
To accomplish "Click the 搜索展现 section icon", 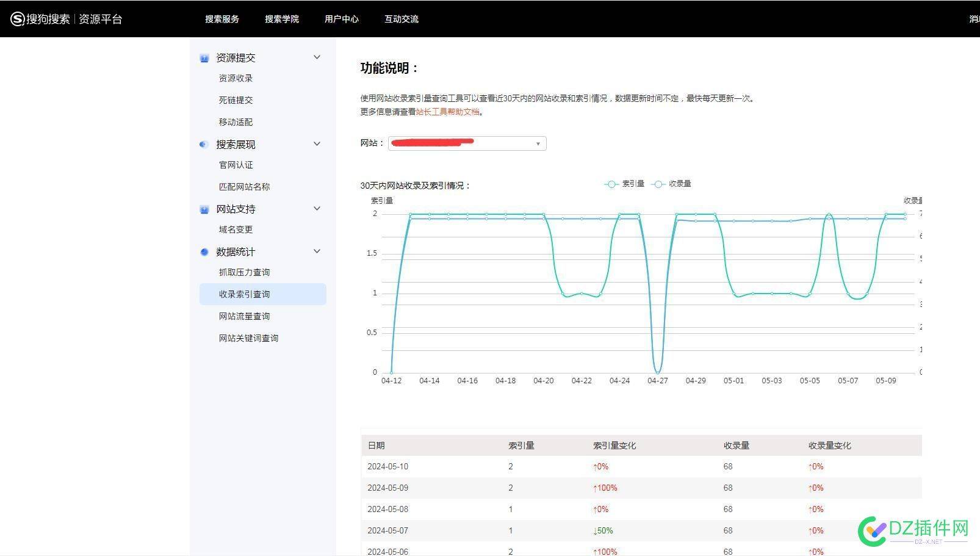I will 204,145.
